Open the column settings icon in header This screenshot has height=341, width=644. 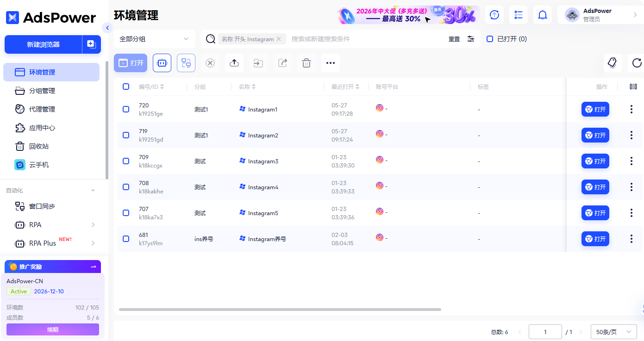click(633, 87)
